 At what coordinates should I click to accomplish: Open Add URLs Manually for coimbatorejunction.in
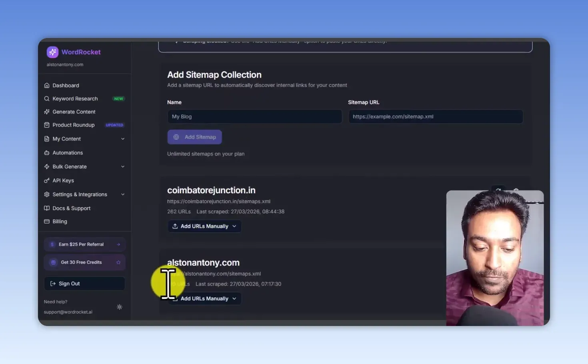pyautogui.click(x=204, y=226)
